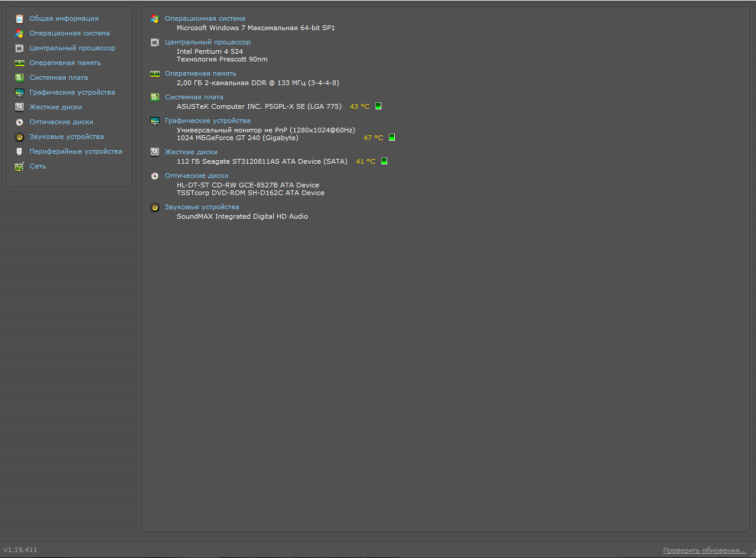Select Периферийные устройства in the sidebar

76,151
